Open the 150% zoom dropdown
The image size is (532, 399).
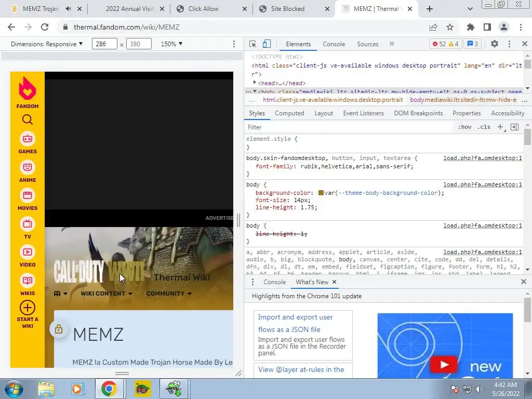[171, 44]
